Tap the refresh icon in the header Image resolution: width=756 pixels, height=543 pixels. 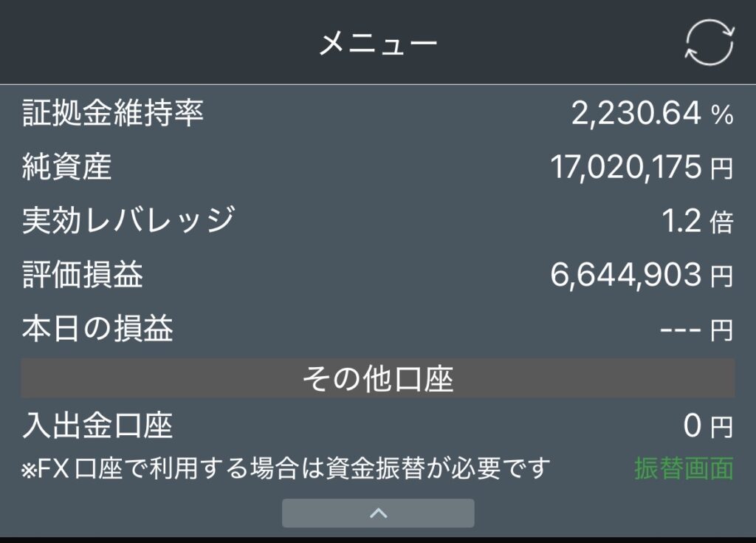[709, 42]
